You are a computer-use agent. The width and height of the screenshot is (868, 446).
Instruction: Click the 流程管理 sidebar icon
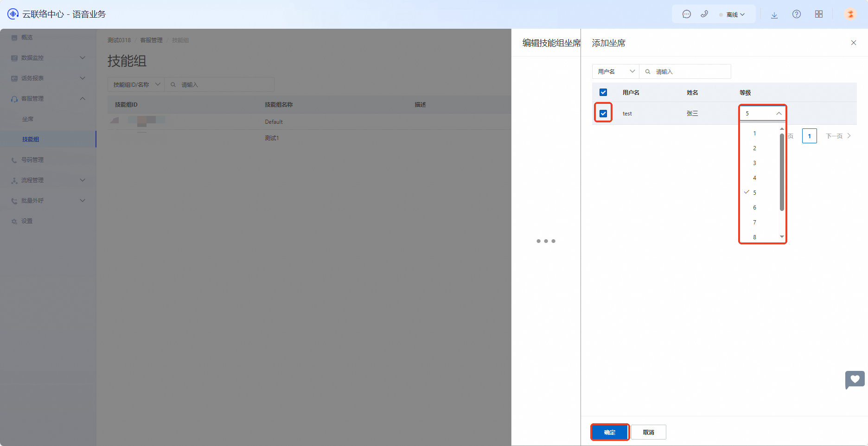click(14, 180)
